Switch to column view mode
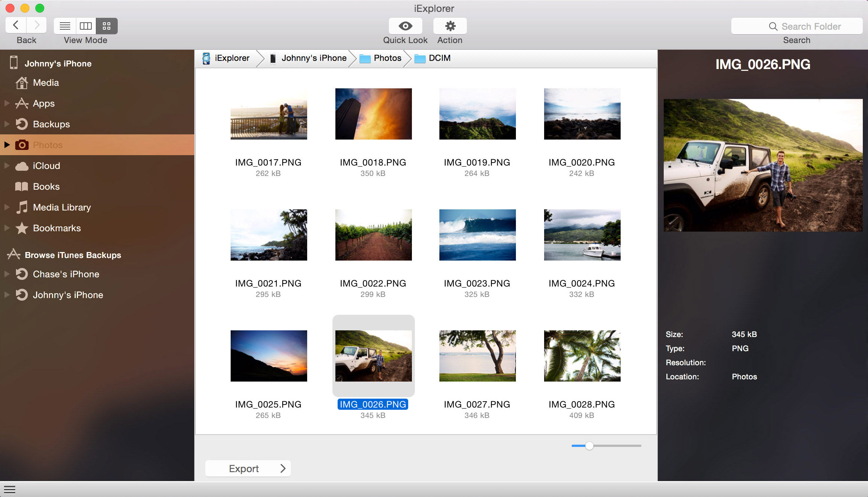This screenshot has height=497, width=868. click(86, 26)
